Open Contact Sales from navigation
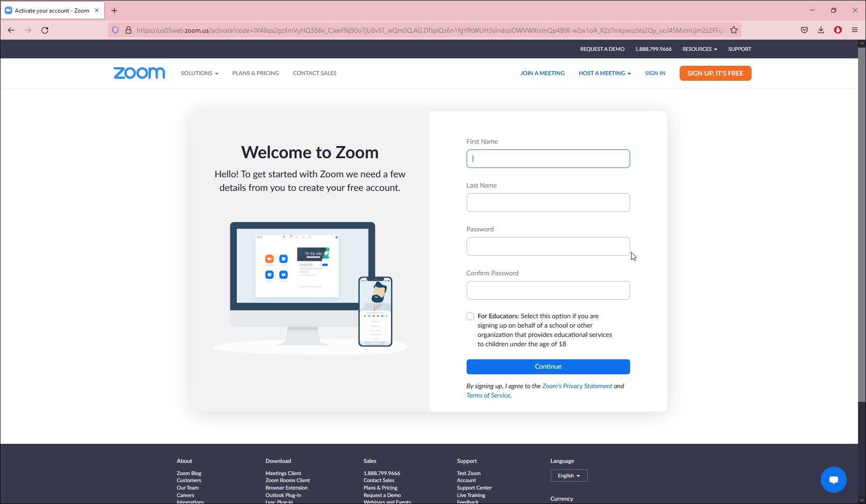The image size is (866, 504). click(314, 73)
